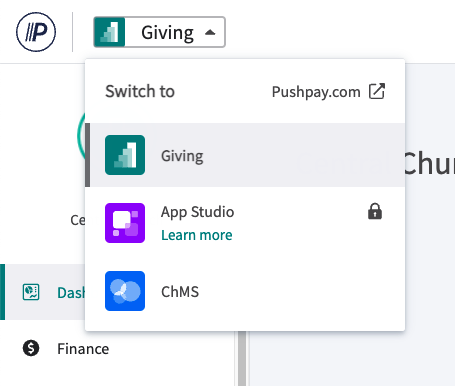455x386 pixels.
Task: Click the Pushpay circular logo
Action: (36, 32)
